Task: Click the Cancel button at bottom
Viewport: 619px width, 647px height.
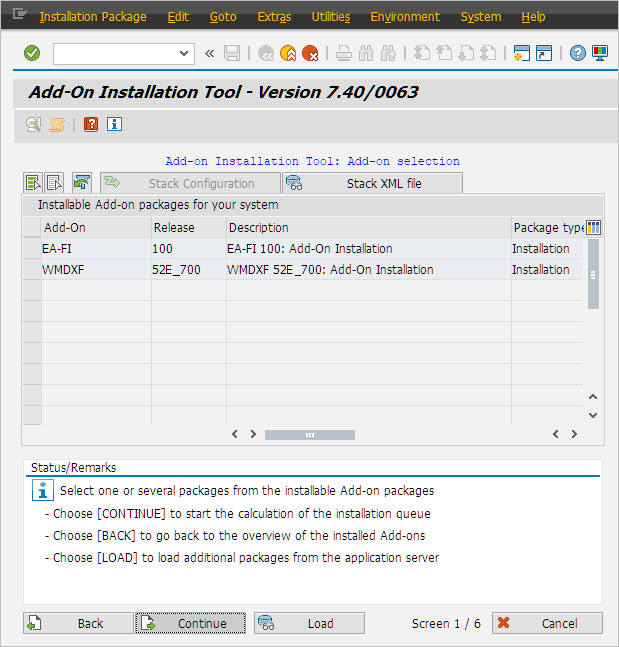Action: pos(547,623)
